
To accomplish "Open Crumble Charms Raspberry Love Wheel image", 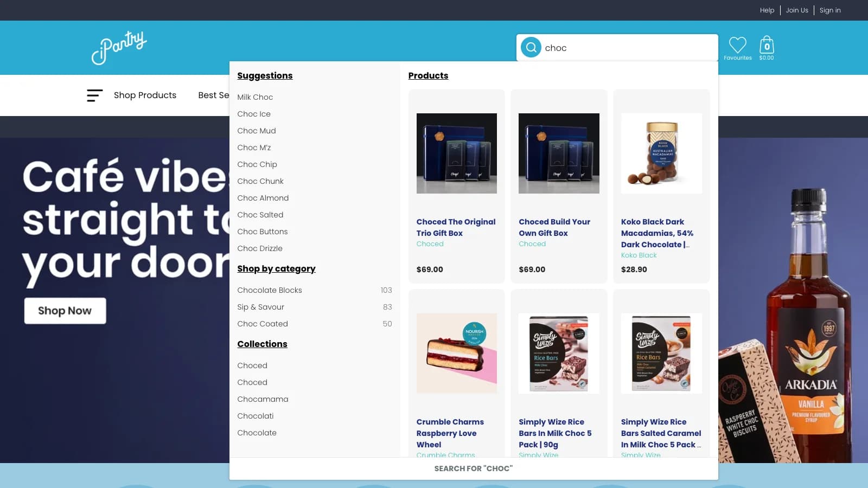I will tap(457, 354).
